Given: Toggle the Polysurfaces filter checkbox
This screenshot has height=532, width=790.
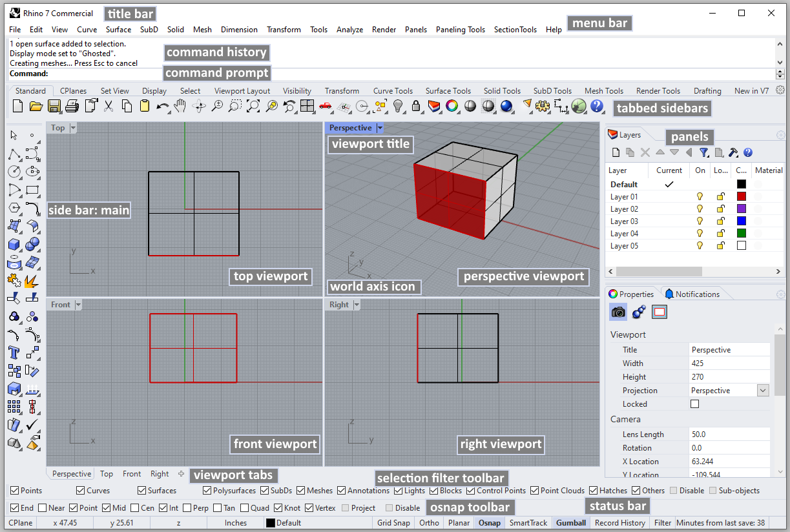Looking at the screenshot, I should (x=207, y=491).
